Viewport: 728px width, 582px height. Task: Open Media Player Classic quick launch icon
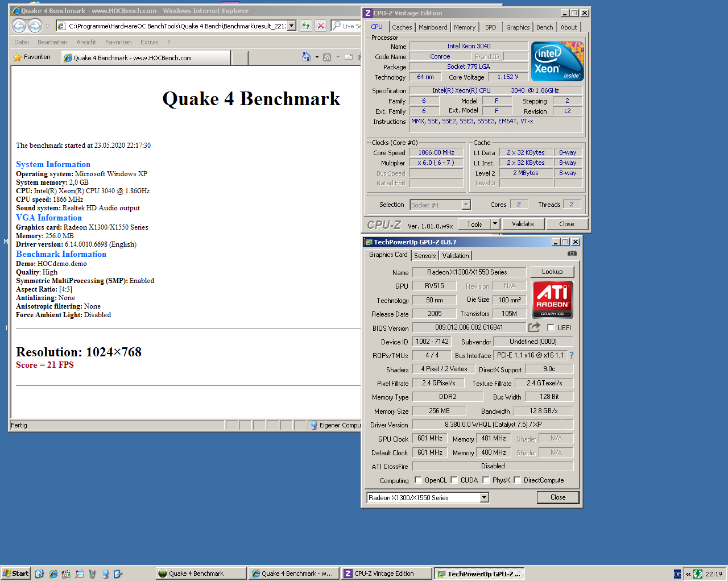click(x=67, y=573)
